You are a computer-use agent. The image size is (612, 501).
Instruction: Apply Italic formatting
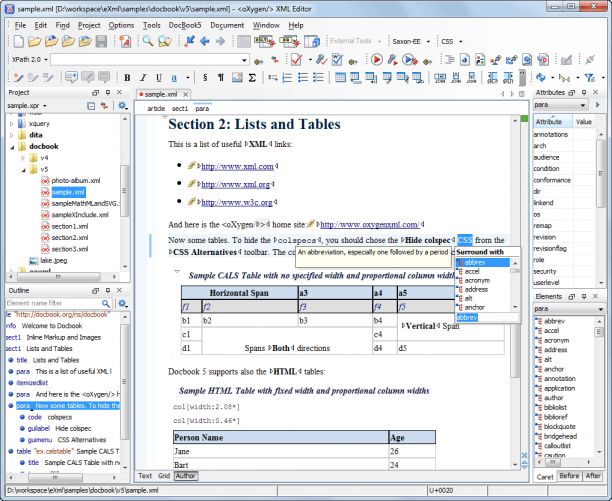click(143, 78)
